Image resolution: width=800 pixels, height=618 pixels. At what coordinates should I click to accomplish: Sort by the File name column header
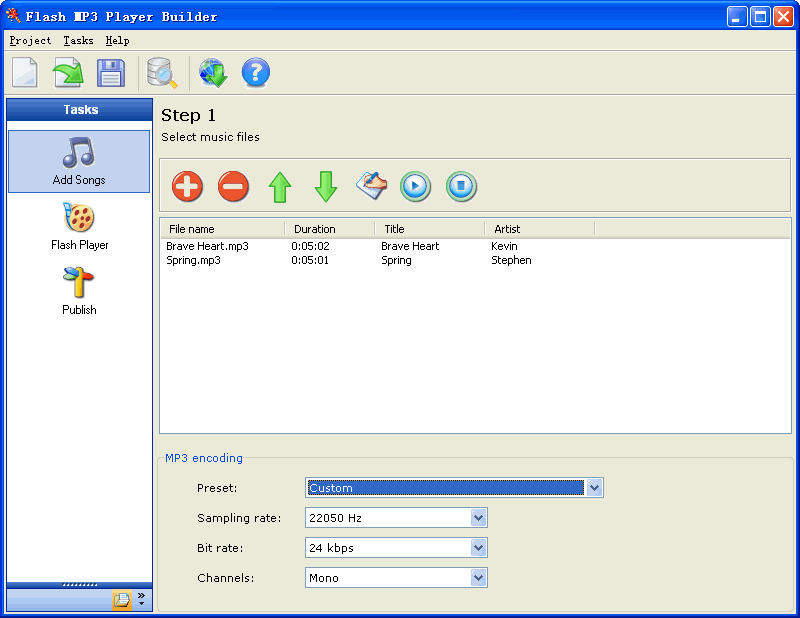click(223, 229)
